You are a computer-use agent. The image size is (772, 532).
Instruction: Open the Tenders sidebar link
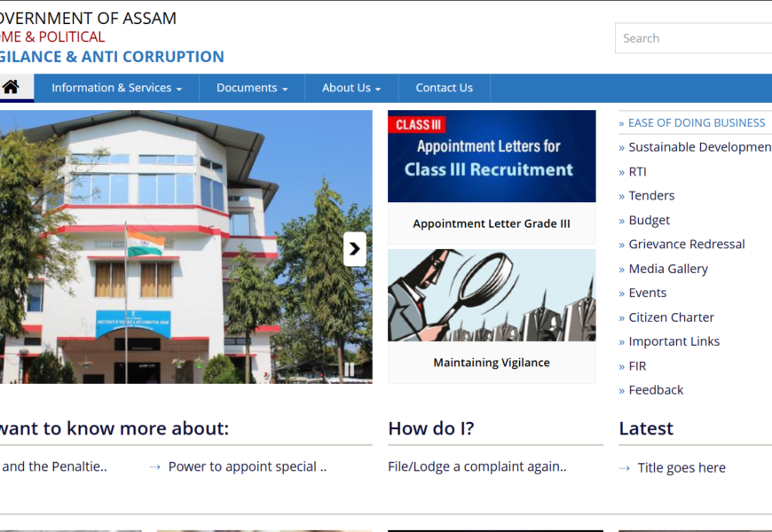point(651,196)
